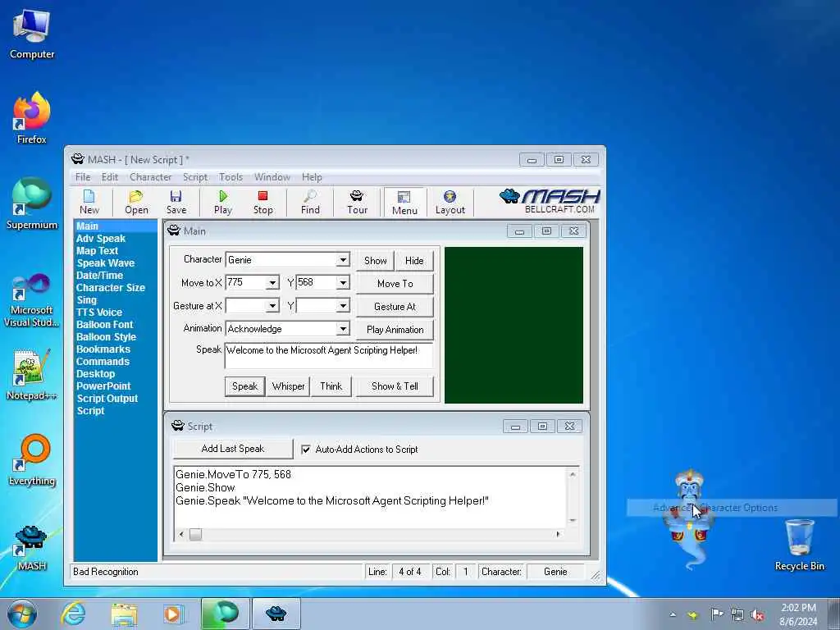
Task: Open a script with the Open icon
Action: click(x=136, y=203)
